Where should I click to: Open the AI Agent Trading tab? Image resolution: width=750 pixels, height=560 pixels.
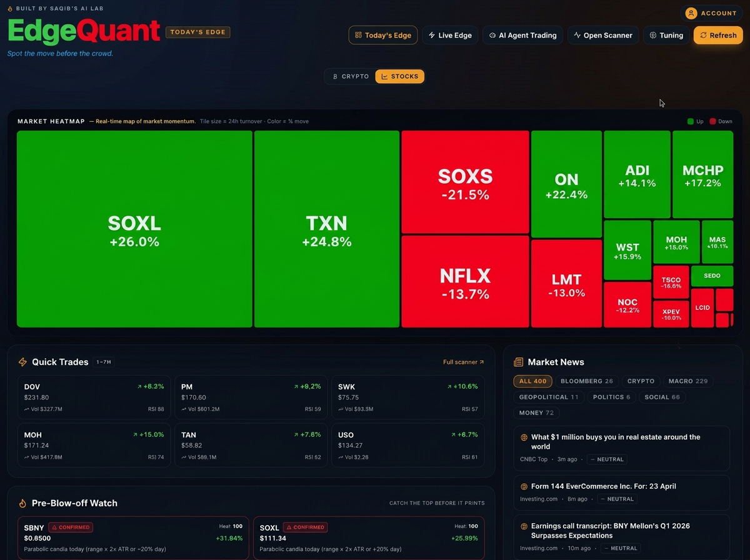point(522,35)
